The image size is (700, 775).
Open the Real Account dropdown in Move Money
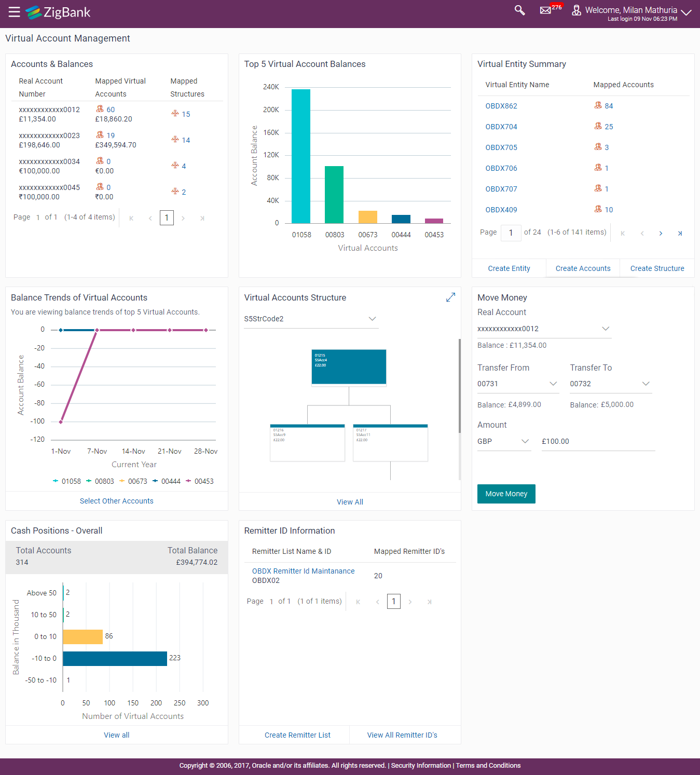click(x=544, y=329)
